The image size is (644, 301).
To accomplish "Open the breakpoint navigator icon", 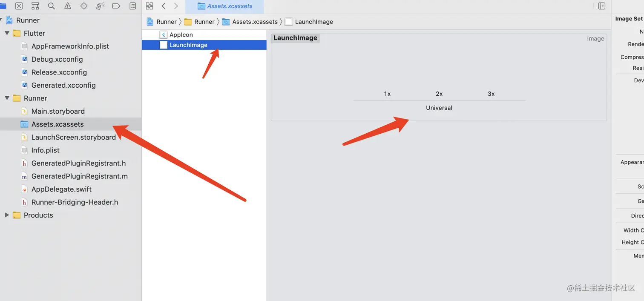I will coord(116,6).
